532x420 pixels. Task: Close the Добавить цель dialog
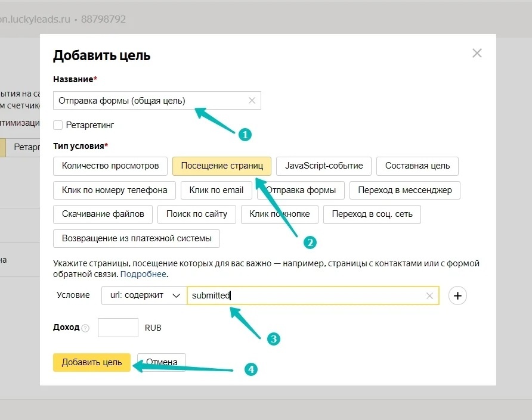(x=477, y=53)
